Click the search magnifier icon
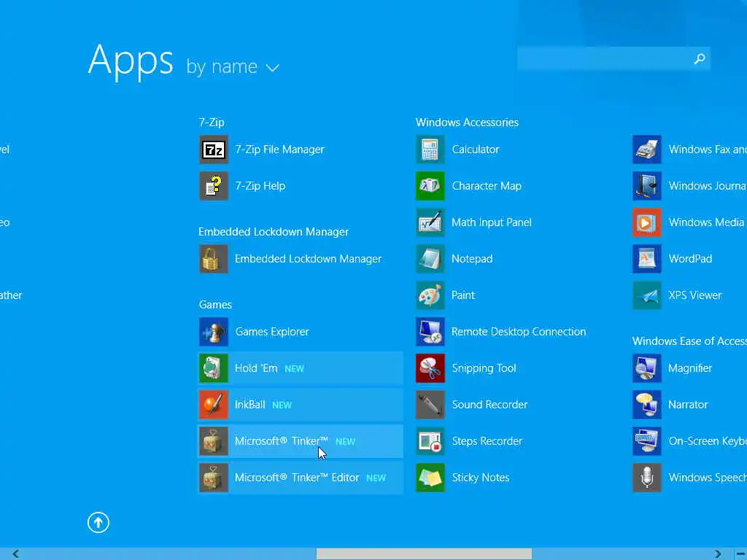 point(700,58)
